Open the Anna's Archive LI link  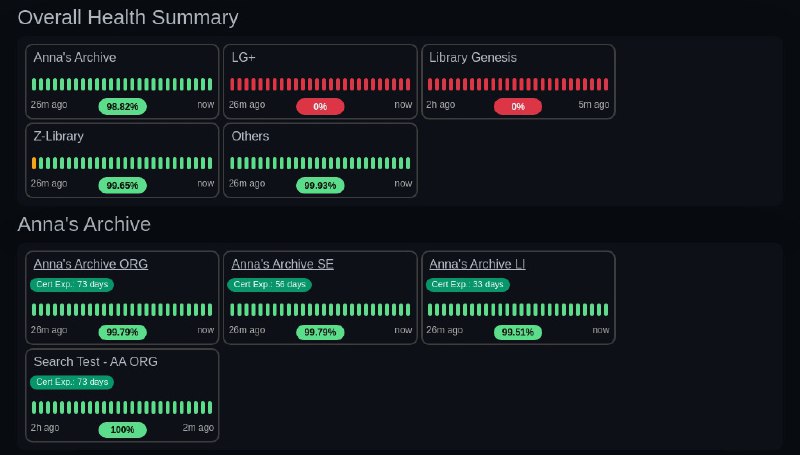tap(477, 264)
